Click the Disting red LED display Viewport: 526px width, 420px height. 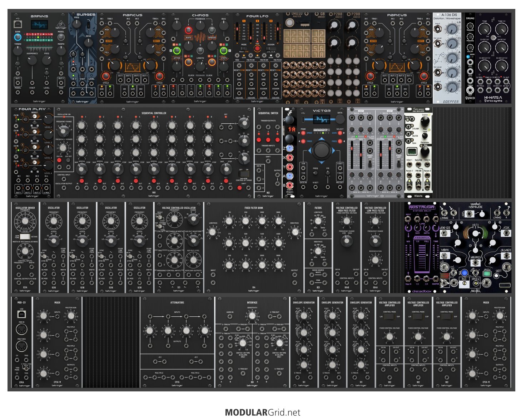point(292,129)
